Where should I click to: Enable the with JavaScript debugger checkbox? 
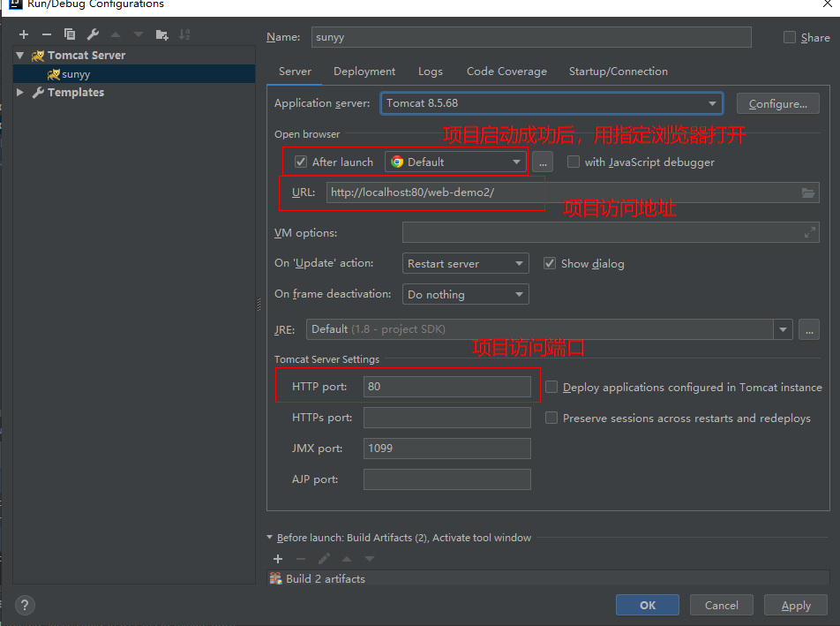[x=574, y=162]
